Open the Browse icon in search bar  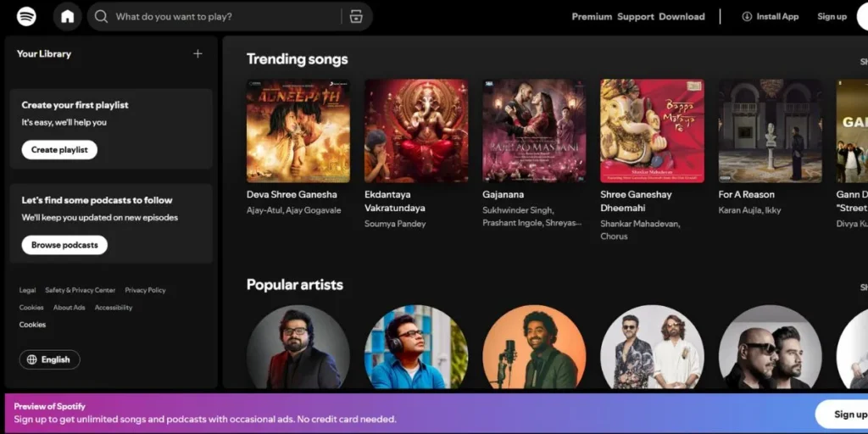(x=356, y=17)
